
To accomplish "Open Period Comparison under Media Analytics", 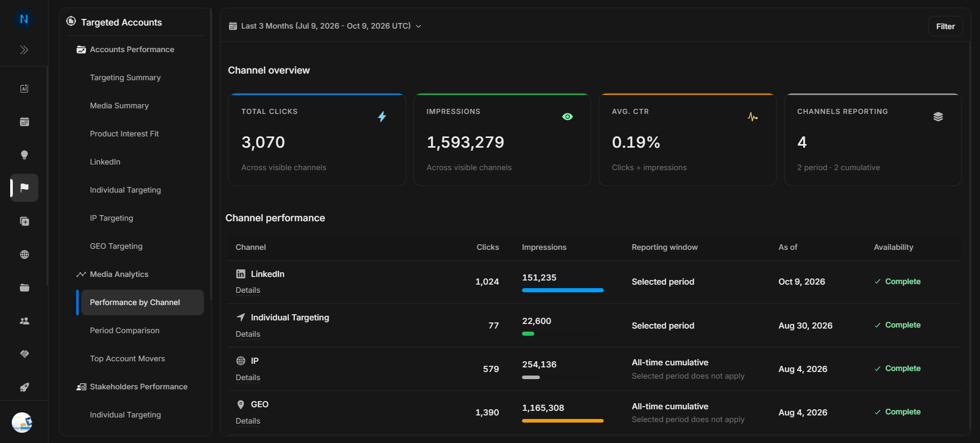I will tap(125, 331).
